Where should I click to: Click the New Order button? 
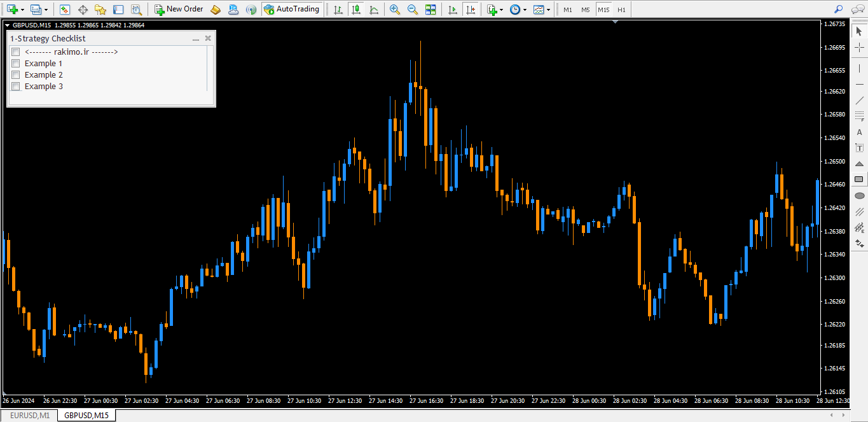coord(179,10)
